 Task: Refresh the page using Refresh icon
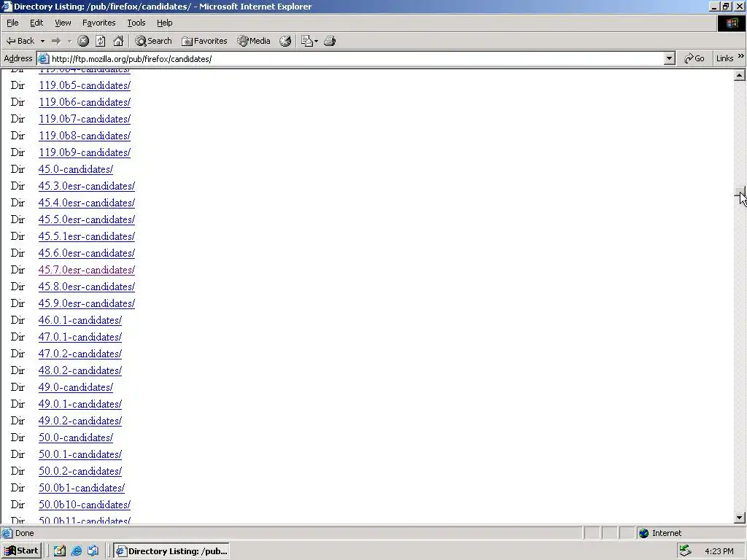[101, 41]
